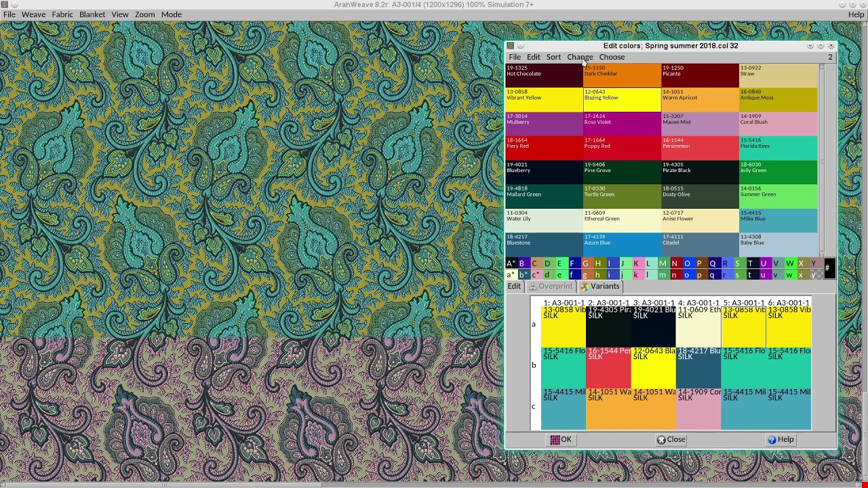Viewport: 868px width, 488px height.
Task: Switch to the Edit tab below yarn letters
Action: click(x=514, y=286)
